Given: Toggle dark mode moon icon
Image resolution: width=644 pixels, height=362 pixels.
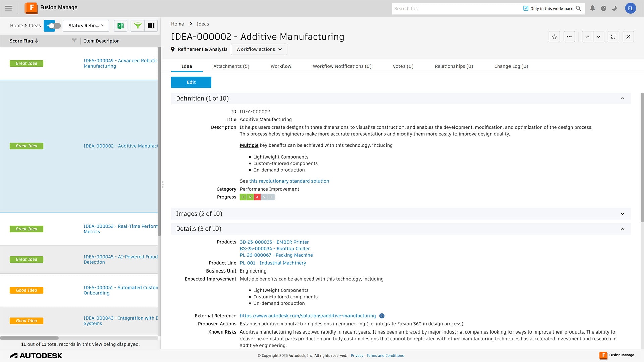Looking at the screenshot, I should [x=614, y=8].
